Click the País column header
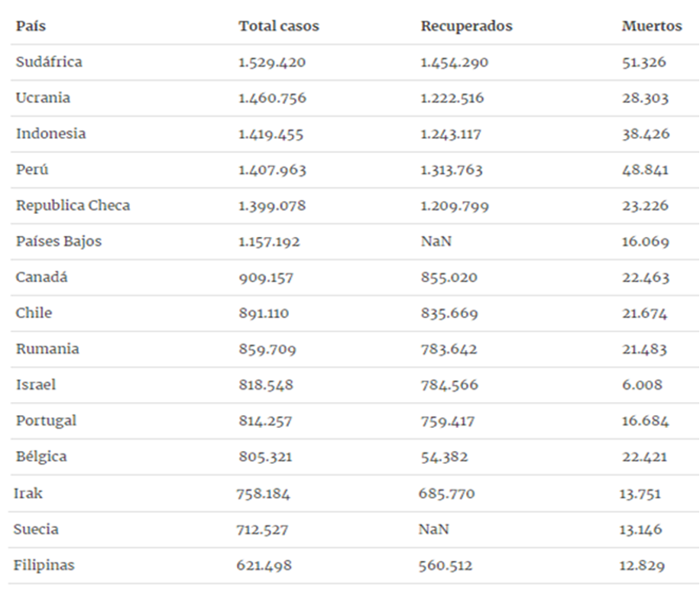Screen dimensions: 700x590 coord(31,26)
